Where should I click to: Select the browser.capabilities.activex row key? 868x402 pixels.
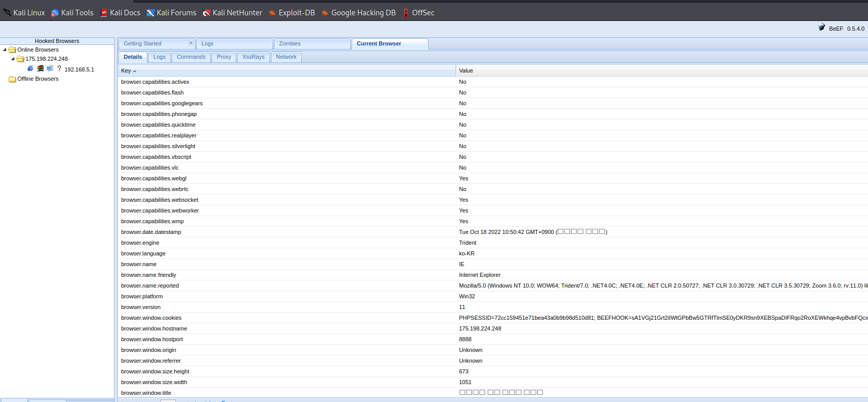click(155, 82)
